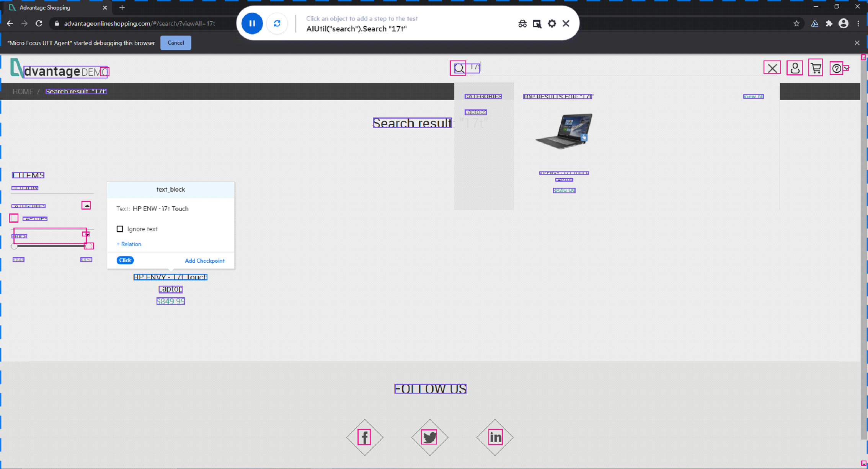
Task: Click the re-inspect refresh button in recorder
Action: click(277, 23)
